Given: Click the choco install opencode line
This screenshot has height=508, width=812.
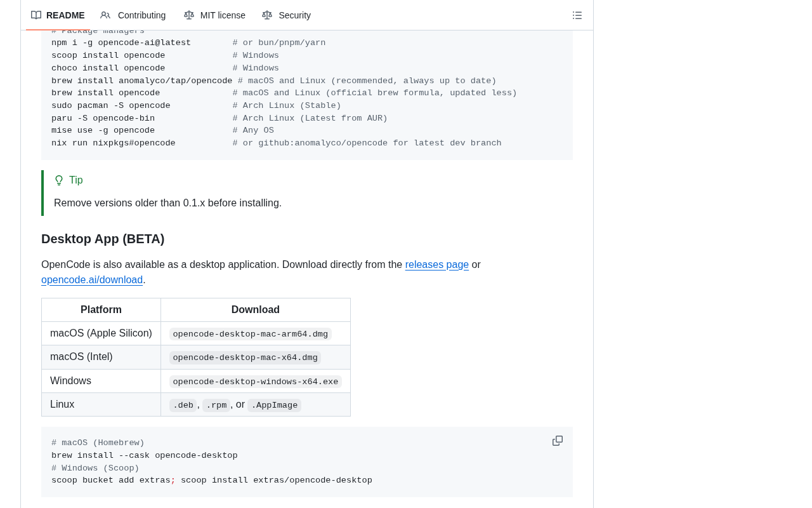Looking at the screenshot, I should [x=108, y=69].
